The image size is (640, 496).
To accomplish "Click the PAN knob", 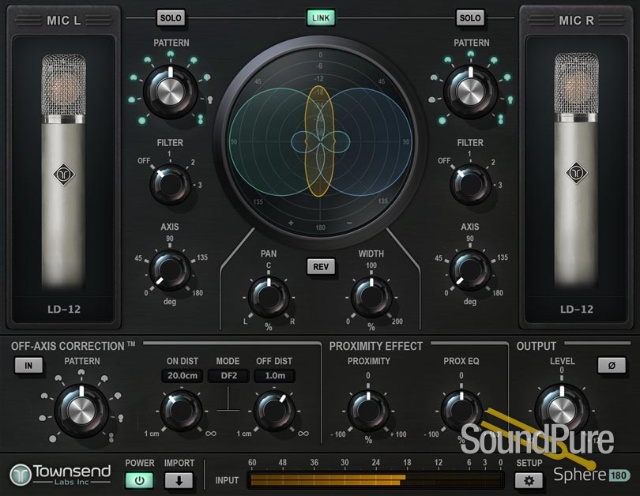I will click(x=269, y=297).
